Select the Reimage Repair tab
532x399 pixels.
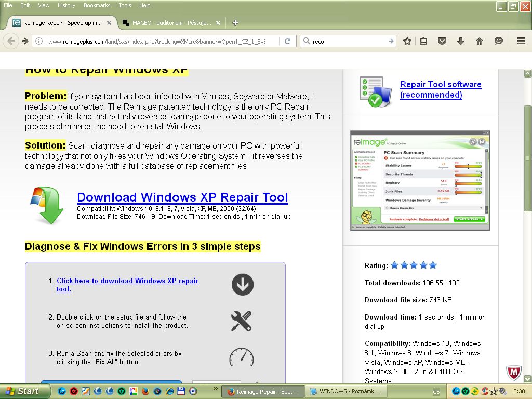pyautogui.click(x=62, y=23)
